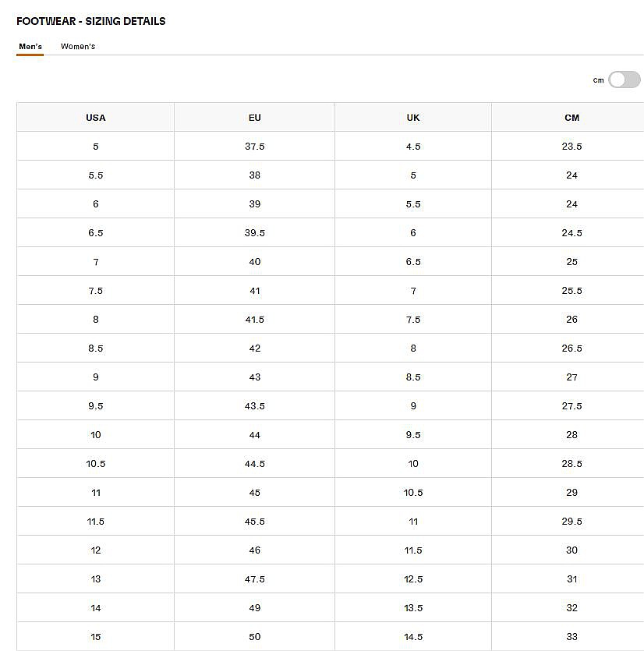Screen dimensions: 644x651
Task: Select the EU 37.5 cell
Action: [x=254, y=146]
